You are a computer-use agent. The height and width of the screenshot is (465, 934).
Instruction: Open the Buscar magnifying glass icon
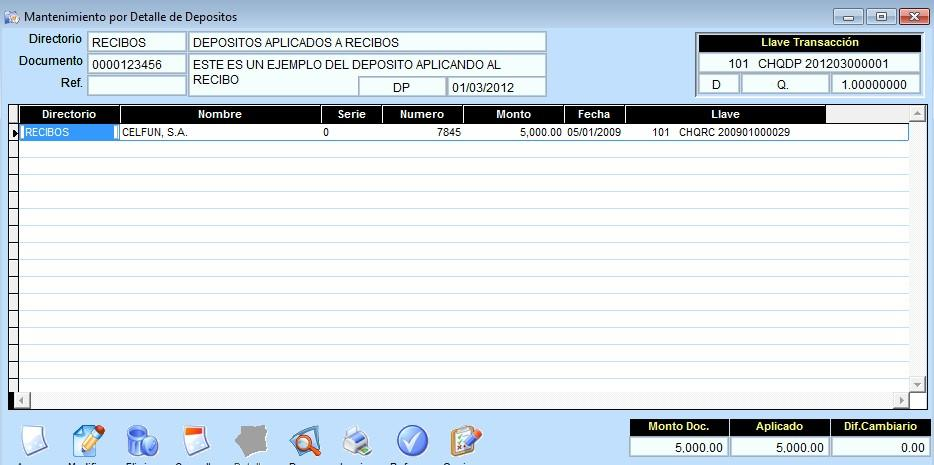(304, 441)
